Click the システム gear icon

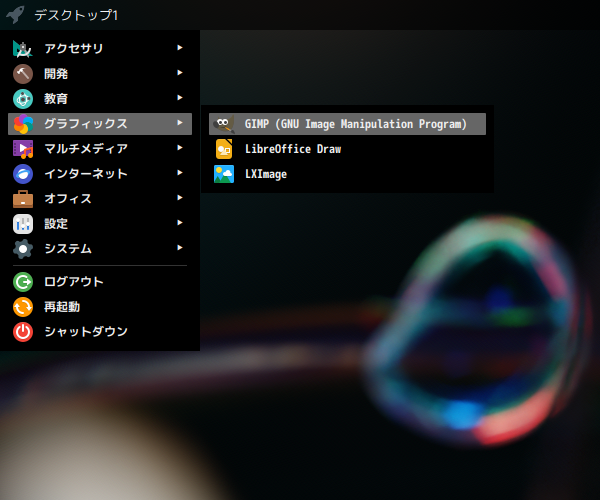coord(23,249)
